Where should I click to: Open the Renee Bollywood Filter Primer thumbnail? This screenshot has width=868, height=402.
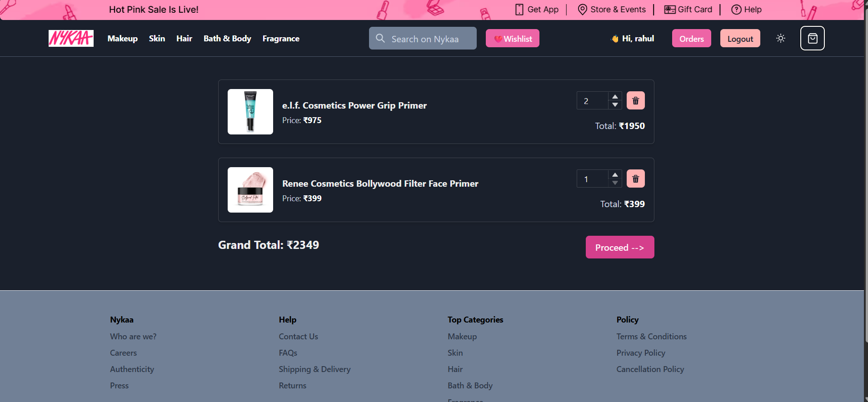pyautogui.click(x=250, y=190)
